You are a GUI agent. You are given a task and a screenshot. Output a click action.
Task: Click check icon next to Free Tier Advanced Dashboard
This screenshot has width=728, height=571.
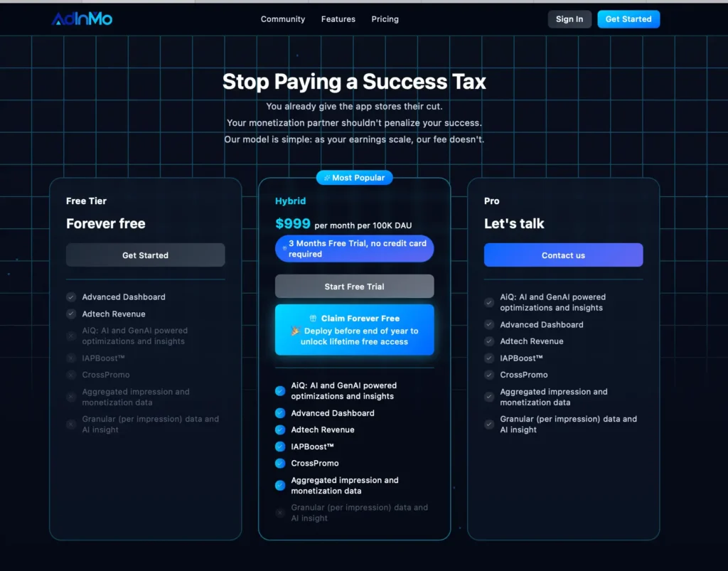(71, 297)
